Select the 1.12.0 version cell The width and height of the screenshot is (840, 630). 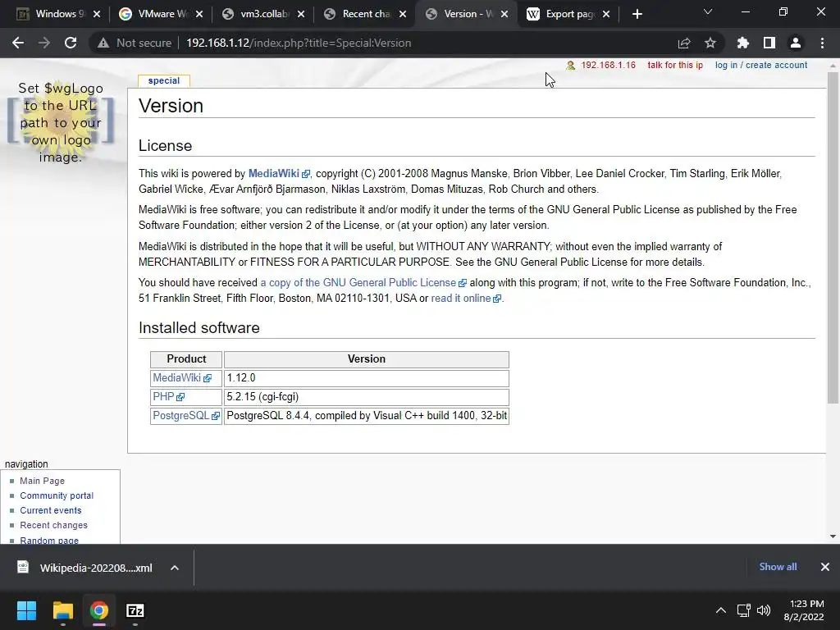[367, 377]
